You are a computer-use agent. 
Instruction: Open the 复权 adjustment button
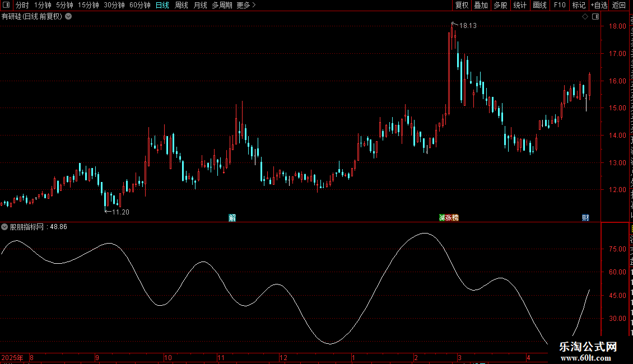click(x=462, y=5)
